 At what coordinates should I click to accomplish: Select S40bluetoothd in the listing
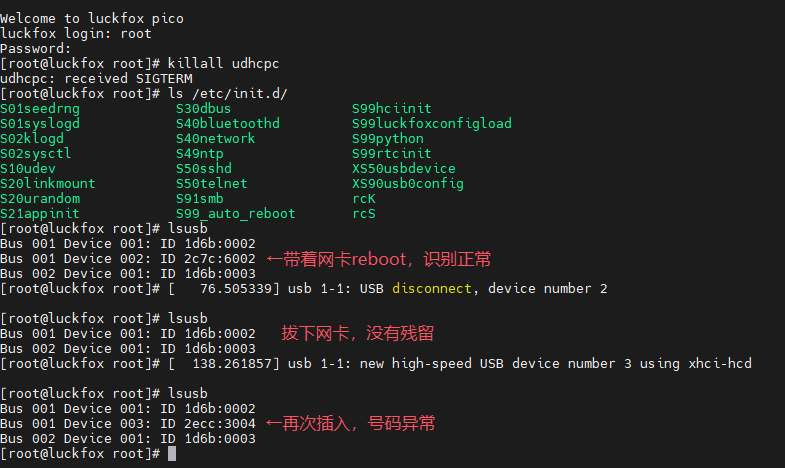(228, 124)
